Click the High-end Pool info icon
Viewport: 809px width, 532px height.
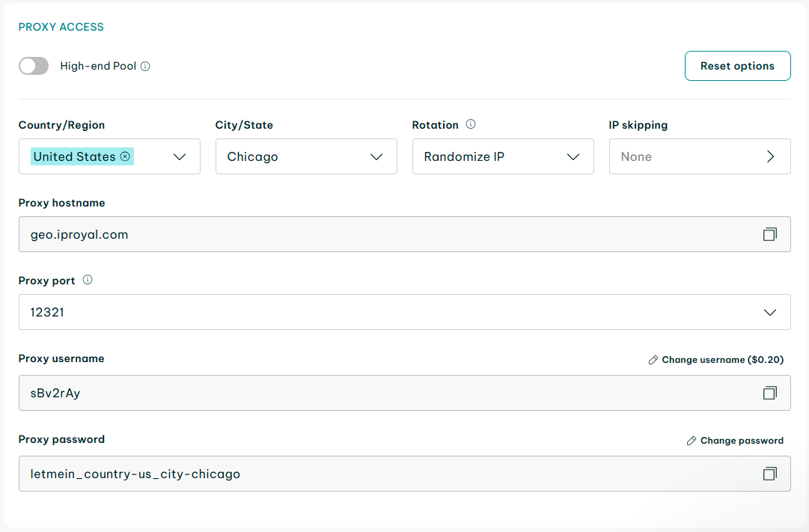coord(145,67)
